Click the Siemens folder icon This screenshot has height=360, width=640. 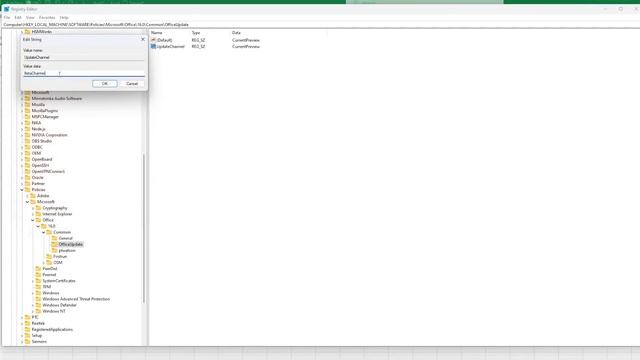[x=27, y=342]
